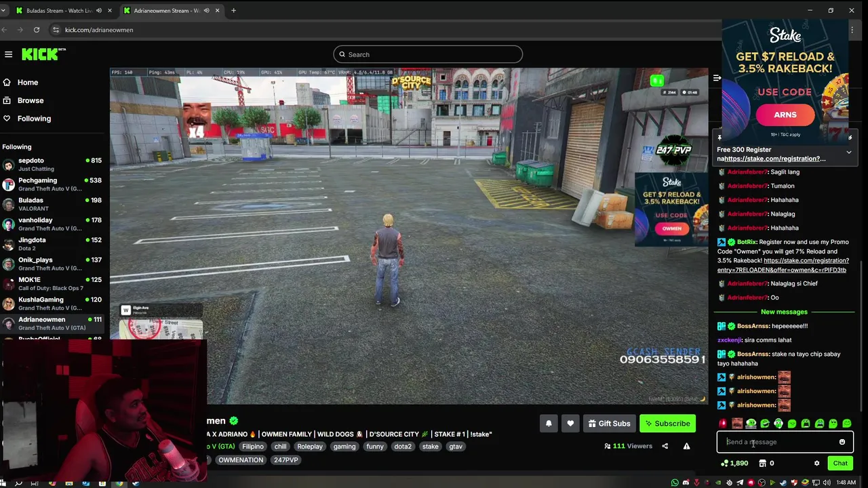The width and height of the screenshot is (868, 488).
Task: Open Onik_plays channel in Following list
Action: [52, 264]
